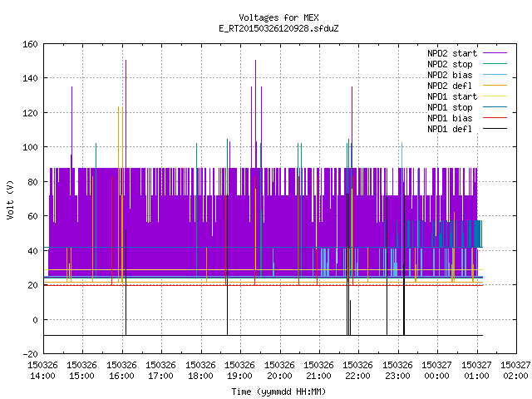Click the 150326 15:00 time tick label
The width and height of the screenshot is (532, 399).
[x=81, y=371]
